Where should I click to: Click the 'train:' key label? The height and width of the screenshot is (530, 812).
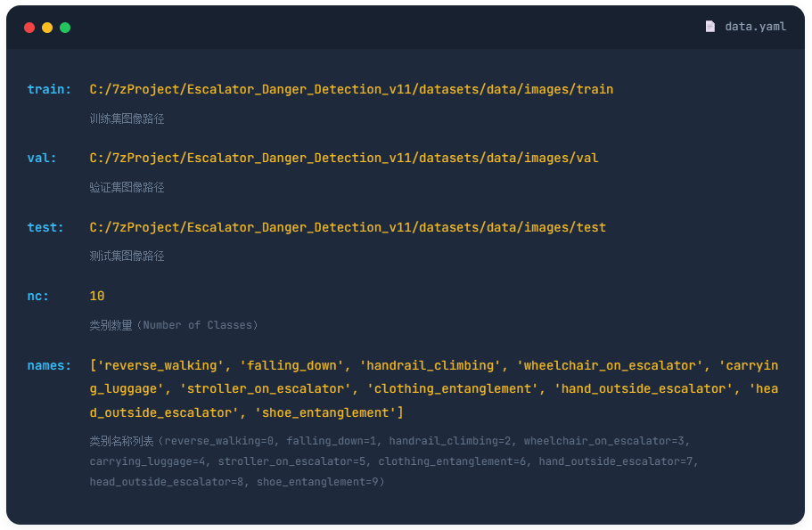coord(49,89)
